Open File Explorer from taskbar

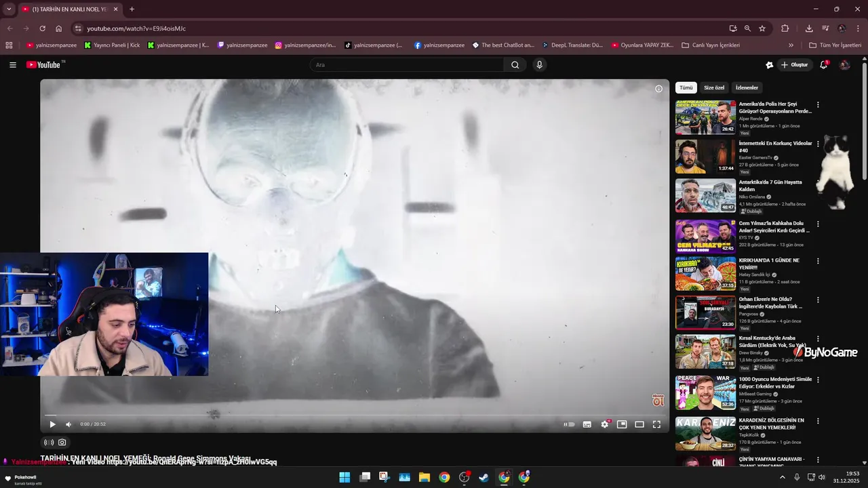pyautogui.click(x=425, y=477)
